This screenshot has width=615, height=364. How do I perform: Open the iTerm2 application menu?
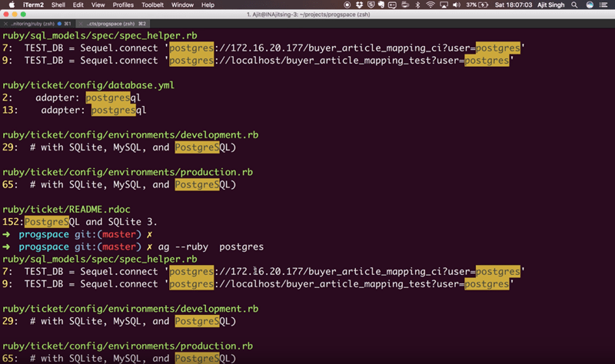(33, 5)
